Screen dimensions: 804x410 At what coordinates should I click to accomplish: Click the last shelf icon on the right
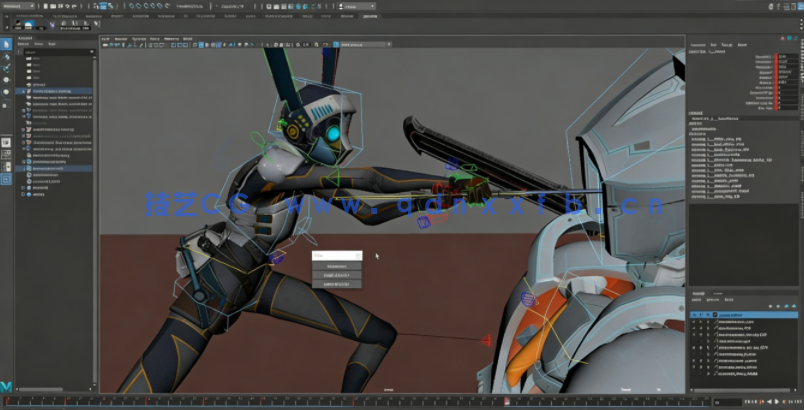point(97,24)
